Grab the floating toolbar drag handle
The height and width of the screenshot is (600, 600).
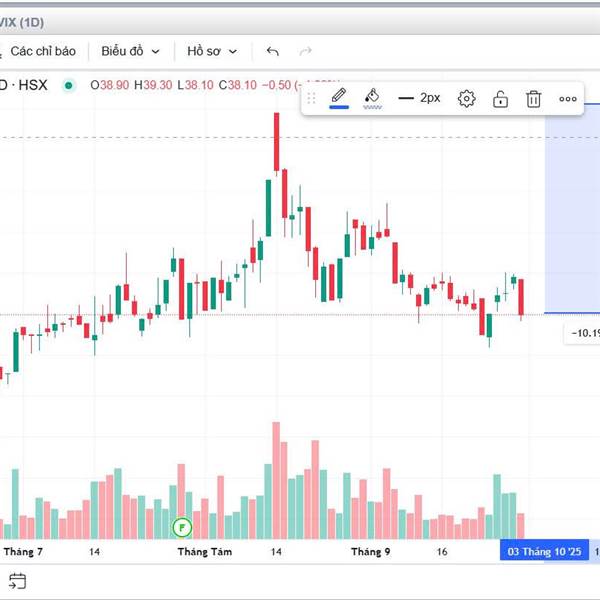(x=311, y=98)
